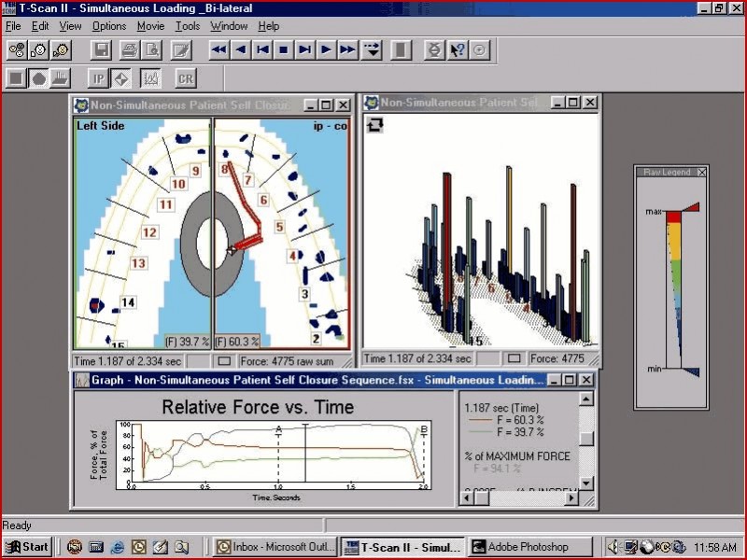The image size is (747, 560).
Task: Select the square 2D view toolbar button
Action: (17, 78)
